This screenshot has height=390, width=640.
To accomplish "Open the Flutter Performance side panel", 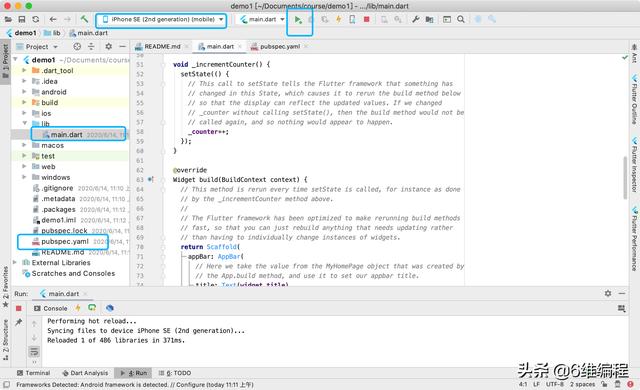I will pyautogui.click(x=634, y=239).
